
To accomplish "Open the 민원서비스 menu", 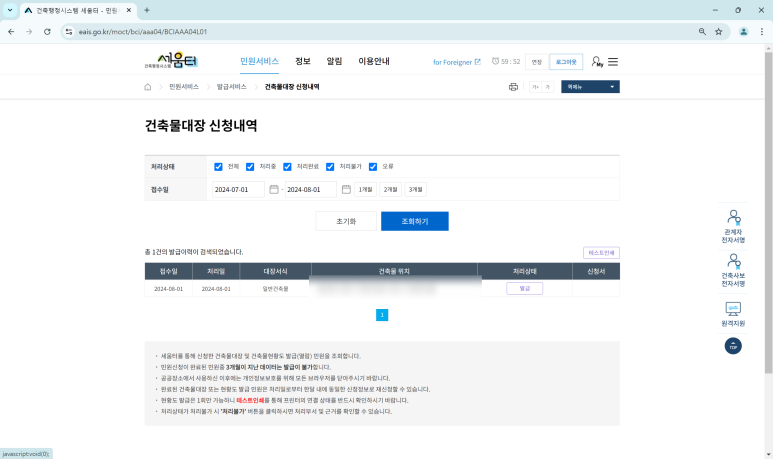I will click(259, 61).
